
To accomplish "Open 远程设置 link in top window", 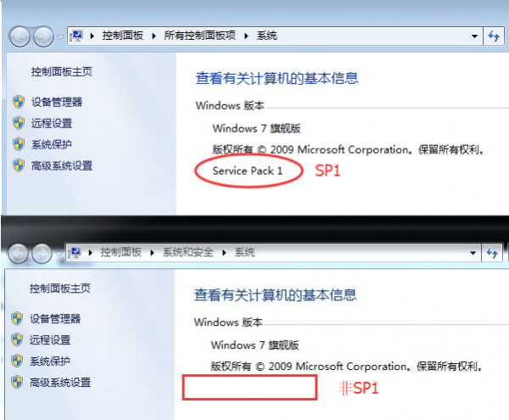I will (x=52, y=123).
